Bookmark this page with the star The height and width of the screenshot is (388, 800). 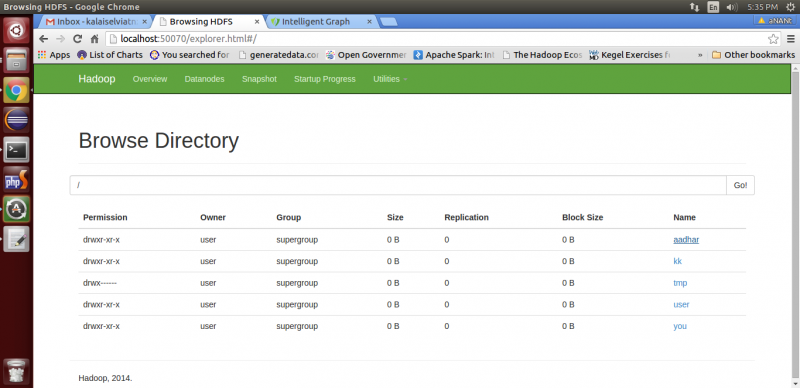[773, 39]
